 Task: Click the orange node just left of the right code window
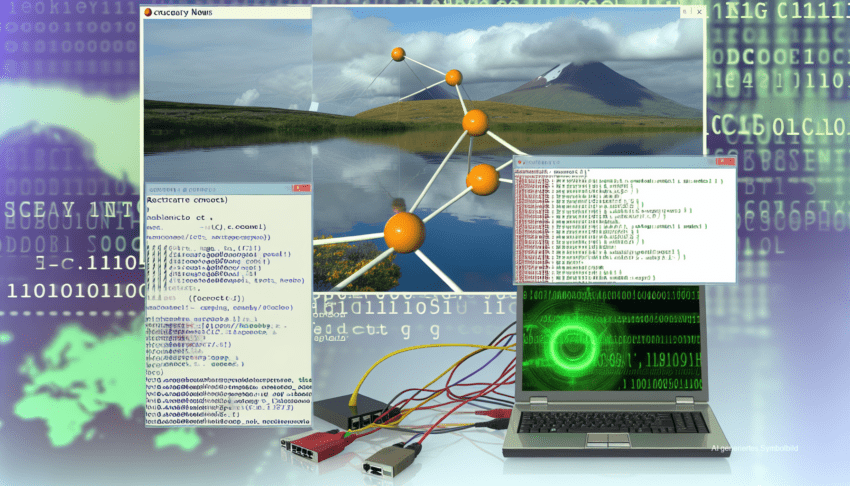[x=482, y=179]
